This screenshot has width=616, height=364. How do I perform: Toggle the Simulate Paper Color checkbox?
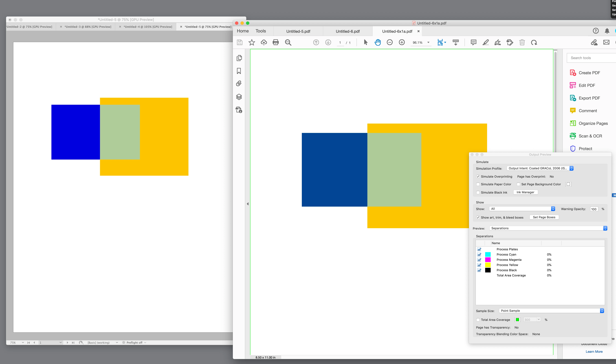click(478, 184)
